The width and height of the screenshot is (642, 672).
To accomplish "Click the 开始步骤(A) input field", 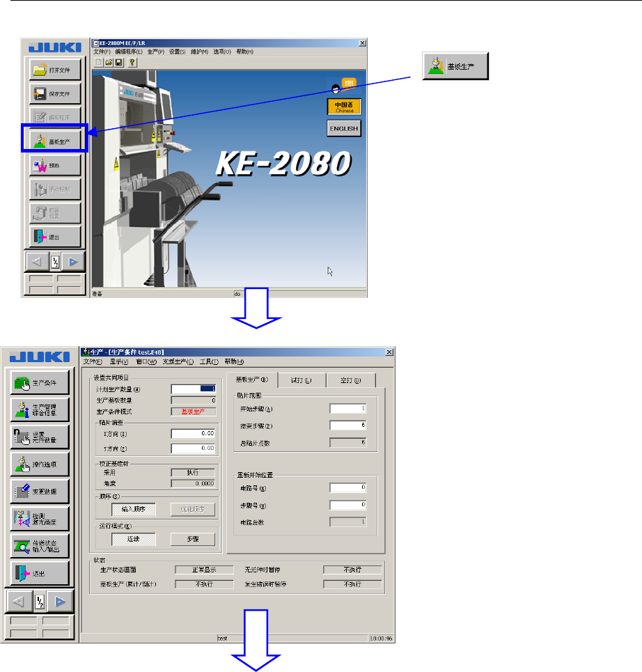I will (348, 409).
